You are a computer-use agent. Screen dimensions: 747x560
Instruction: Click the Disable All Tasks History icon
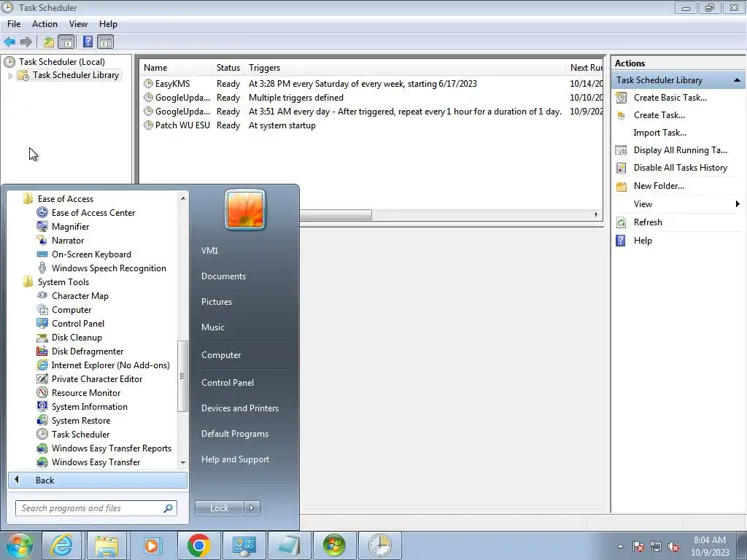[621, 168]
